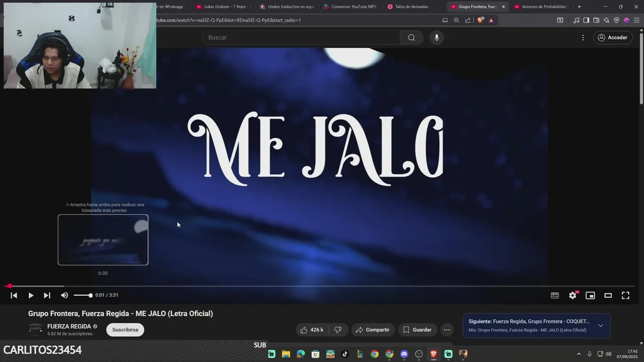
Task: Switch to the choker traduction tab
Action: [x=287, y=7]
